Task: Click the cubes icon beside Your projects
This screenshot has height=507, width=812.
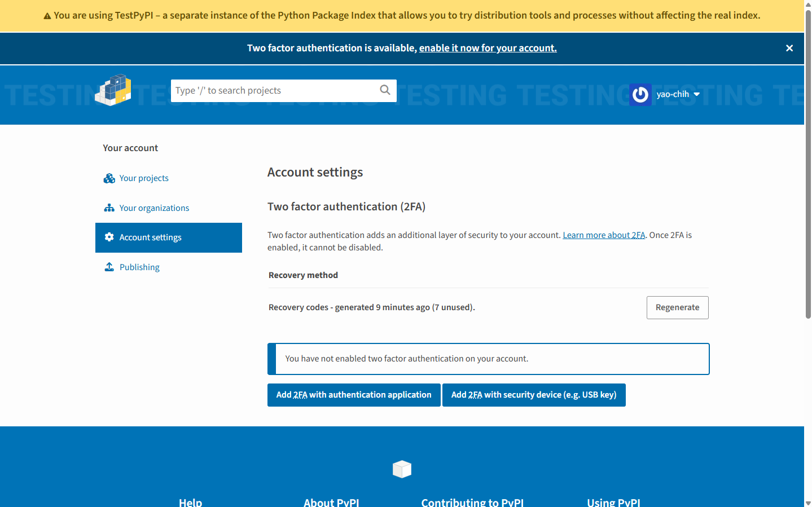Action: click(x=109, y=178)
